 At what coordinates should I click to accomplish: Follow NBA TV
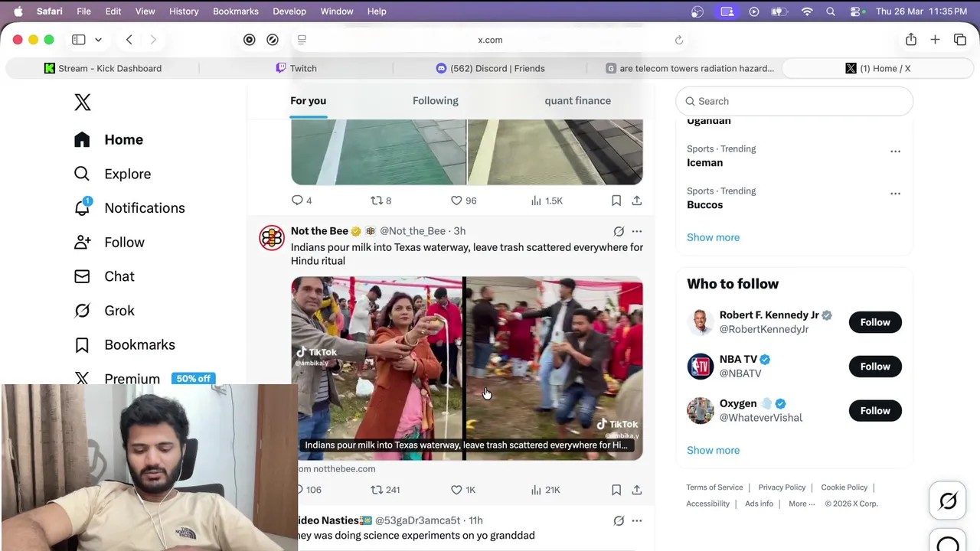coord(875,367)
